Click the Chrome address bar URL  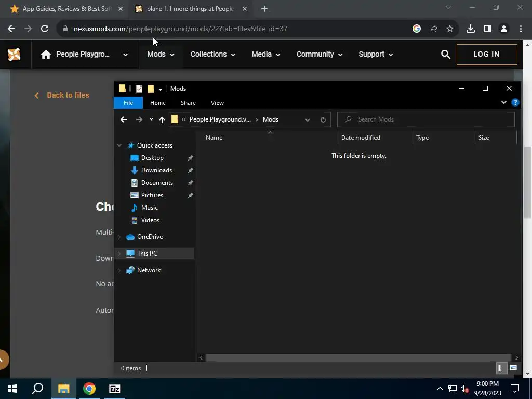click(x=180, y=29)
